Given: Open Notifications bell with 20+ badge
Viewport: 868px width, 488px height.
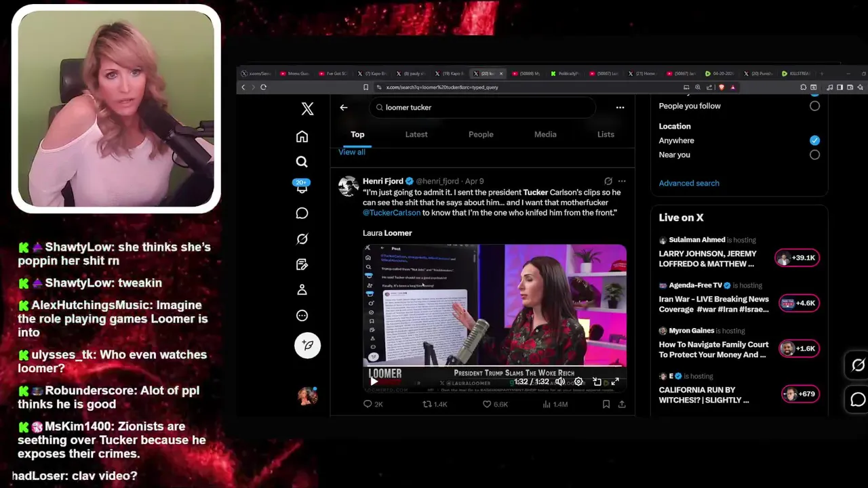Looking at the screenshot, I should (x=302, y=187).
